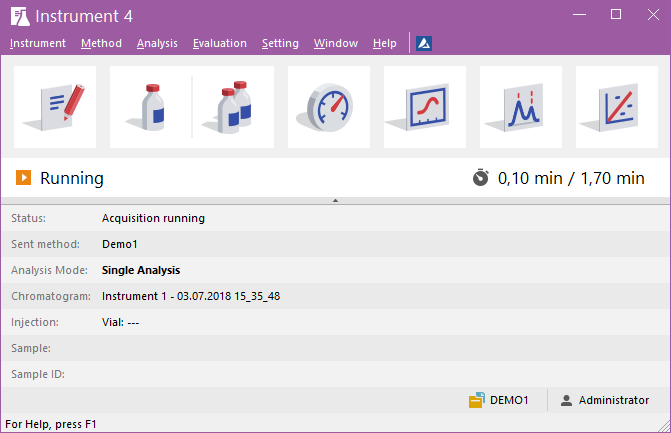Open the Help menu
Image resolution: width=671 pixels, height=433 pixels.
384,43
